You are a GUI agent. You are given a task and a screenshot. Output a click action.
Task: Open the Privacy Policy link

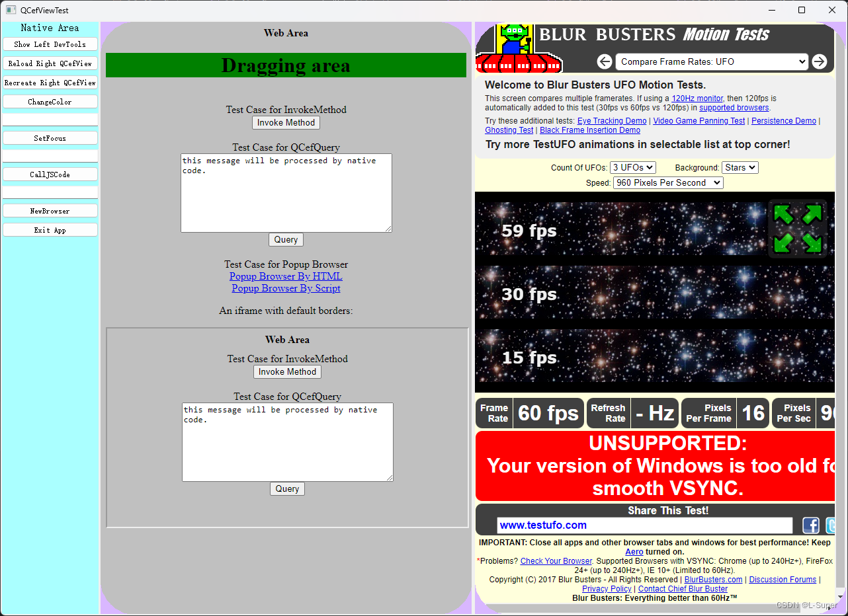[607, 589]
